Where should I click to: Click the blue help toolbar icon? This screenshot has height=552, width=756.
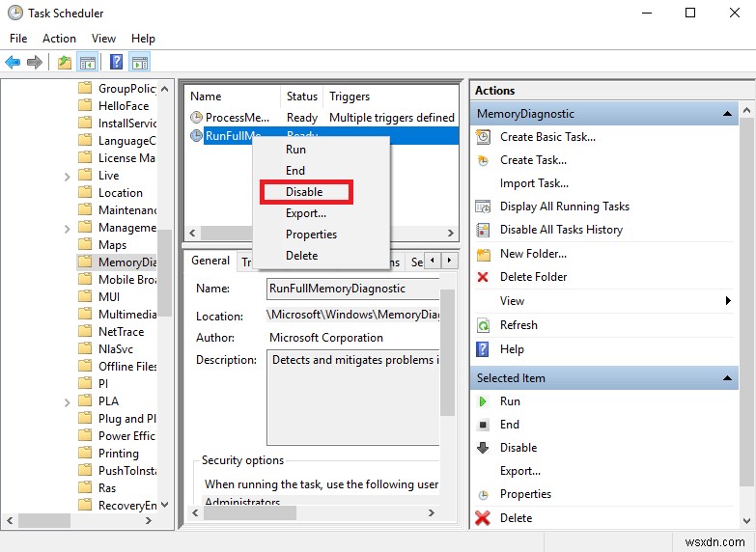tap(116, 62)
